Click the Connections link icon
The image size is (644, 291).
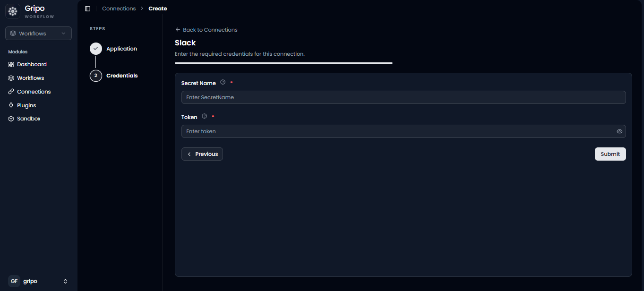click(11, 92)
